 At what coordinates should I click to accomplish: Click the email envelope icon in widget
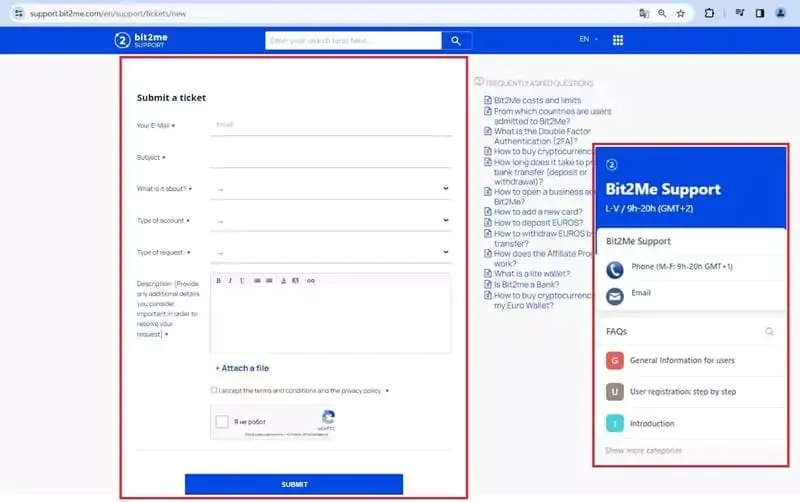coord(615,296)
